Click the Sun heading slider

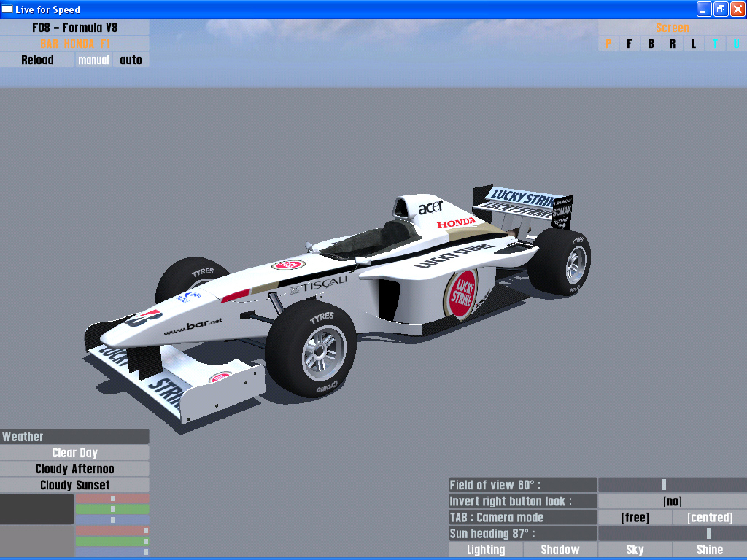[x=672, y=534]
